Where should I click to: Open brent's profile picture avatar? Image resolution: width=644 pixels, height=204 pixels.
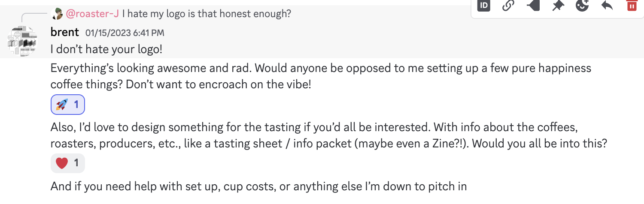[22, 41]
